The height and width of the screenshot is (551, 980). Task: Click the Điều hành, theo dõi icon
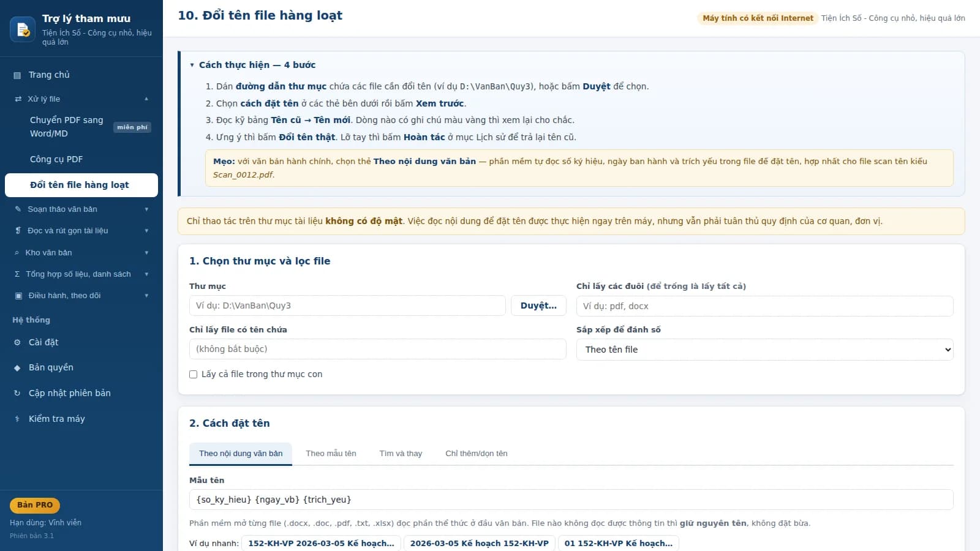18,296
